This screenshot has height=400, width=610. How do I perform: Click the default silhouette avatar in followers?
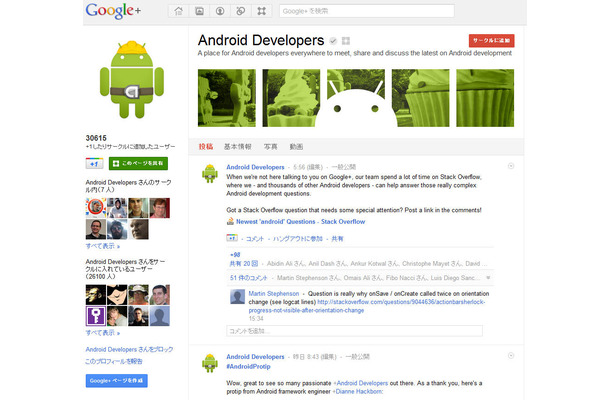[160, 316]
